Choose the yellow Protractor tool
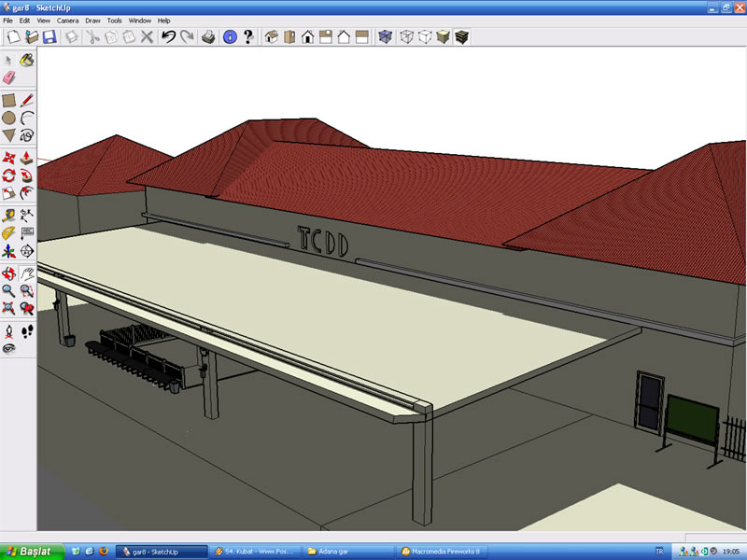Viewport: 747px width, 560px height. tap(8, 232)
